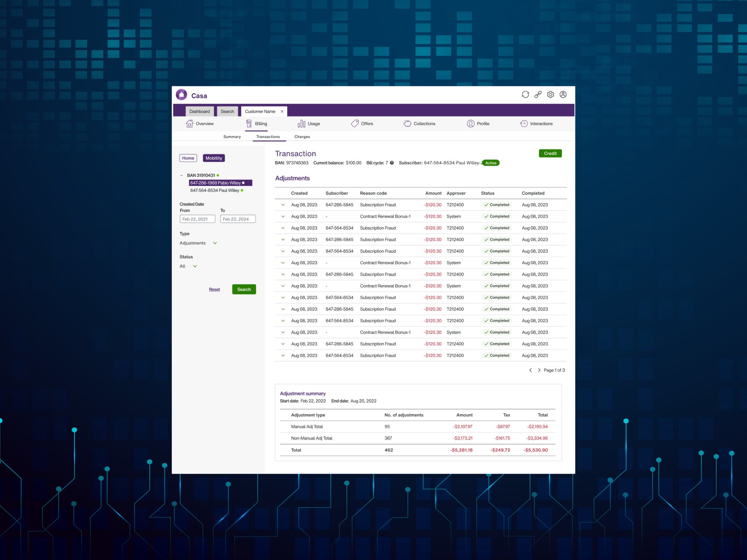Open the user account icon
Image resolution: width=747 pixels, height=560 pixels.
[563, 94]
